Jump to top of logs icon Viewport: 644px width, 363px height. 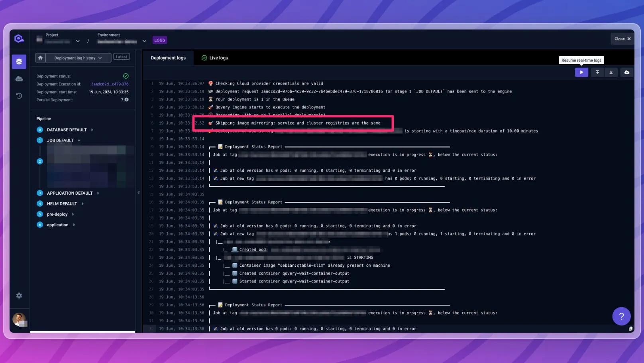[597, 72]
